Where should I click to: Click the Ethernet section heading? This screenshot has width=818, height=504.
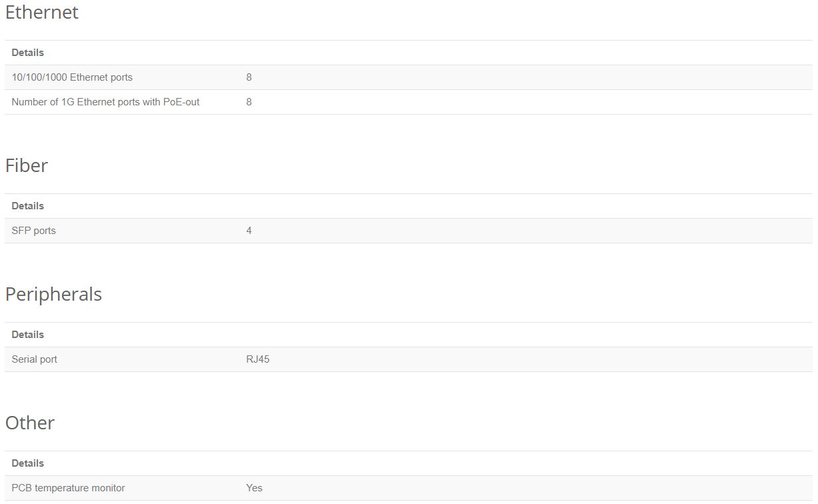[41, 13]
